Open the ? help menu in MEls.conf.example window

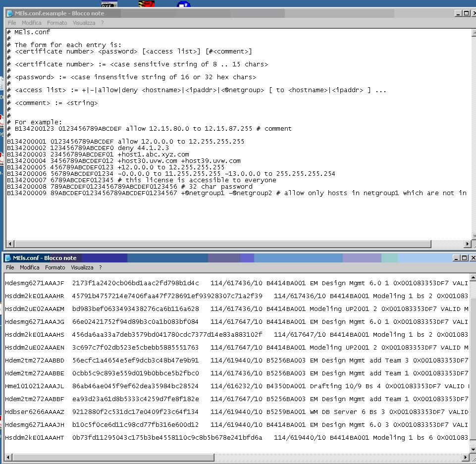(103, 23)
